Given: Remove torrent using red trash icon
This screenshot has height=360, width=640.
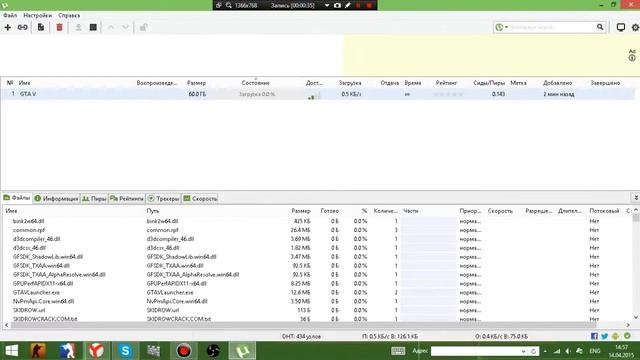Looking at the screenshot, I should 60,27.
